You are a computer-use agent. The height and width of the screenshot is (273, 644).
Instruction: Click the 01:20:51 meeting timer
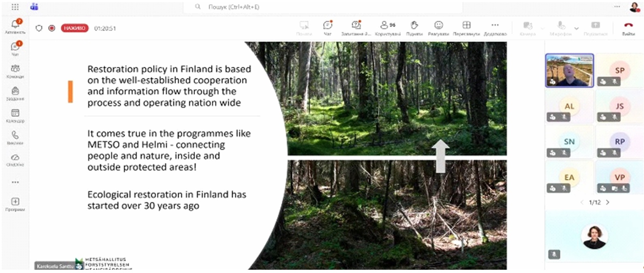(105, 28)
